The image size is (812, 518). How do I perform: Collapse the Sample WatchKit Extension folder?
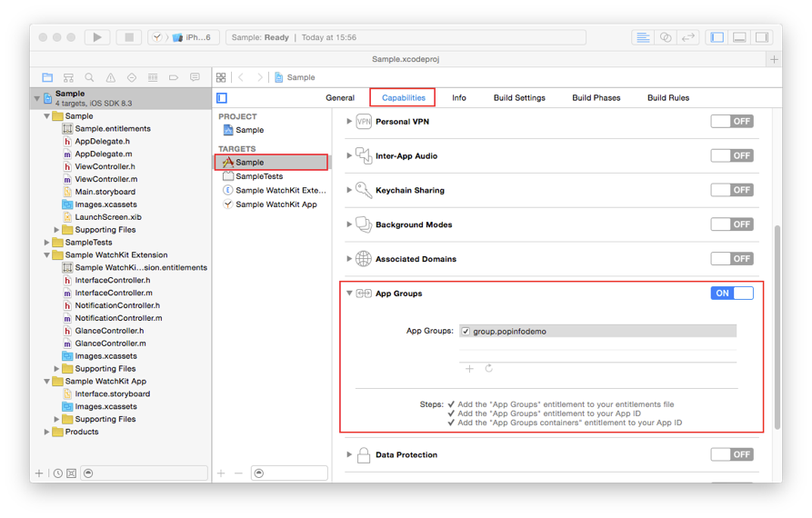point(47,255)
